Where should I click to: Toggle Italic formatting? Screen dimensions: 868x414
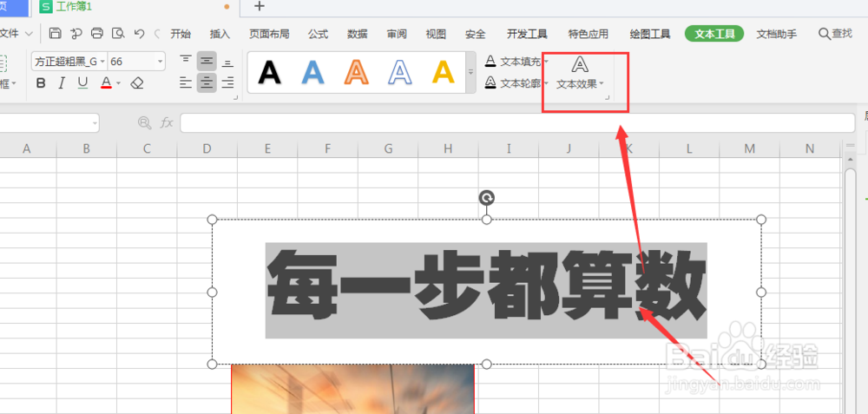point(62,83)
